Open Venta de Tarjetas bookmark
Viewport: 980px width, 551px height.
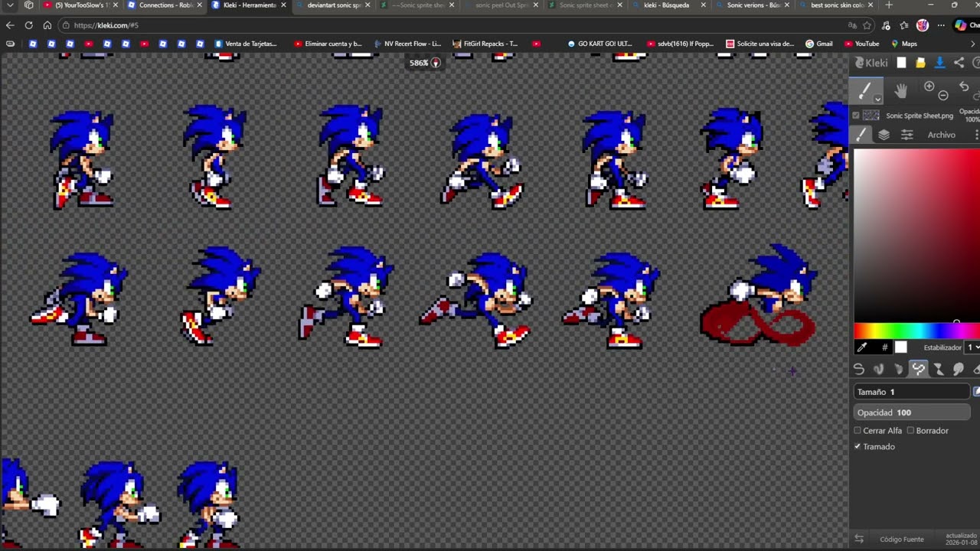coord(246,44)
